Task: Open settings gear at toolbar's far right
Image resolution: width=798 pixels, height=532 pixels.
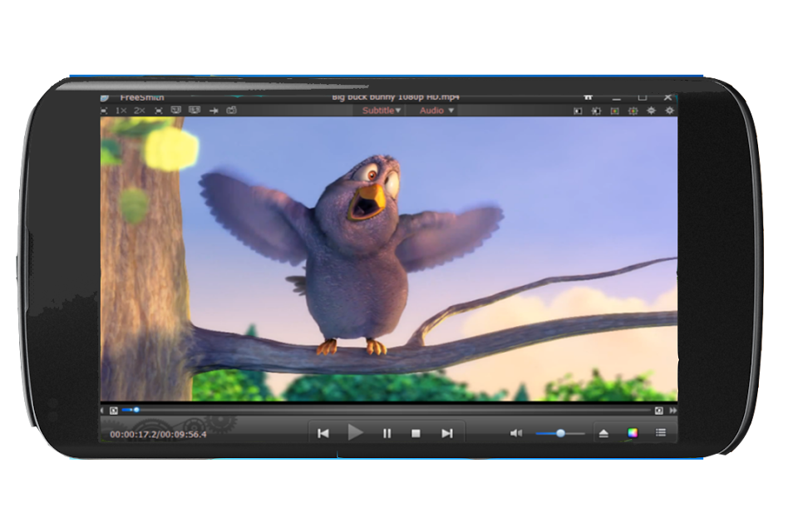Action: point(670,111)
